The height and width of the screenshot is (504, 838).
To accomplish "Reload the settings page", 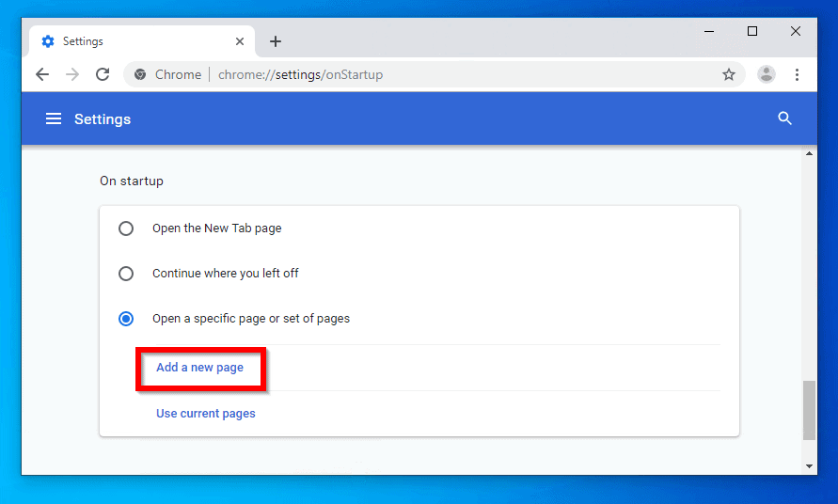I will 103,74.
